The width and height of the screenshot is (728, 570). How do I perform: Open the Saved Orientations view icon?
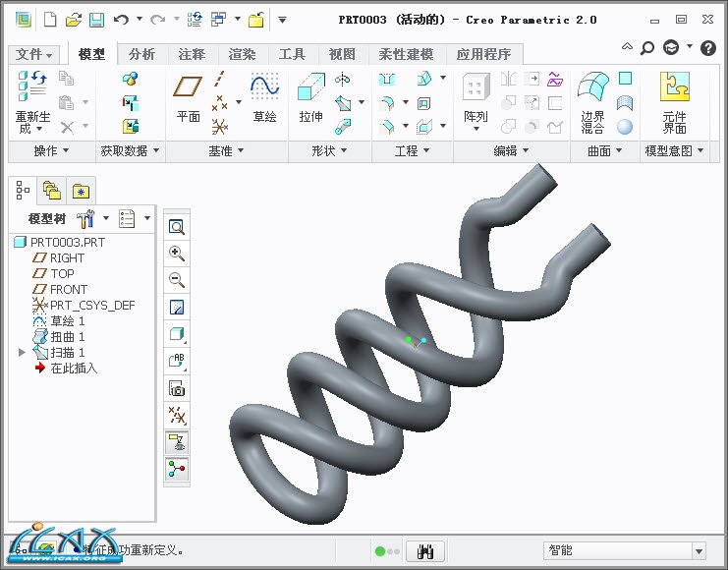tap(177, 360)
